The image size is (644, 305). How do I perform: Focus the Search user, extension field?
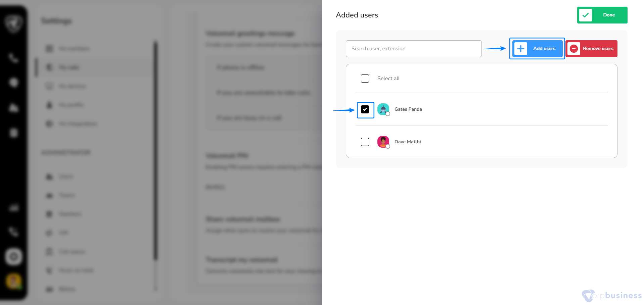pyautogui.click(x=414, y=49)
